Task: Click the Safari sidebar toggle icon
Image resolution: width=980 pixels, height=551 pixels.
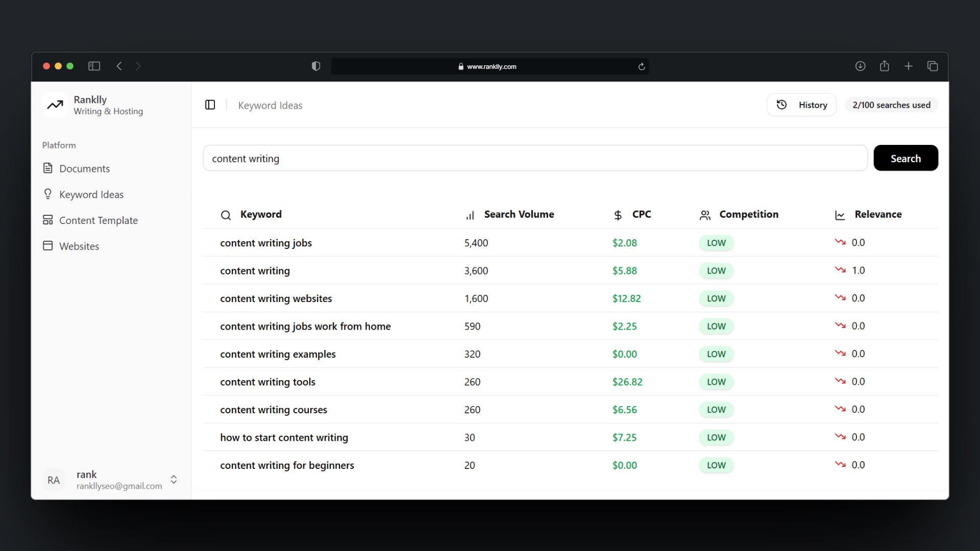Action: (x=94, y=66)
